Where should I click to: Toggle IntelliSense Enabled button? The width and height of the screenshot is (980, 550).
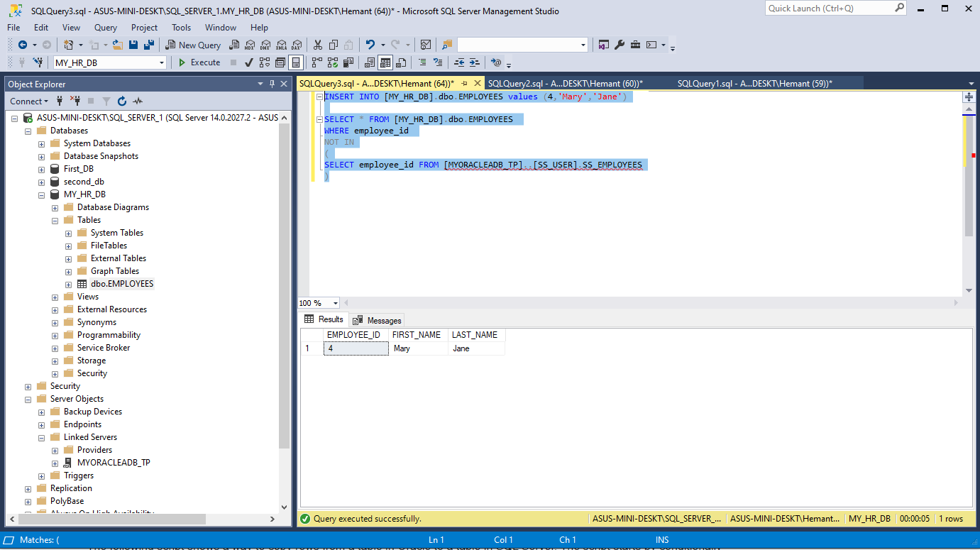[295, 62]
